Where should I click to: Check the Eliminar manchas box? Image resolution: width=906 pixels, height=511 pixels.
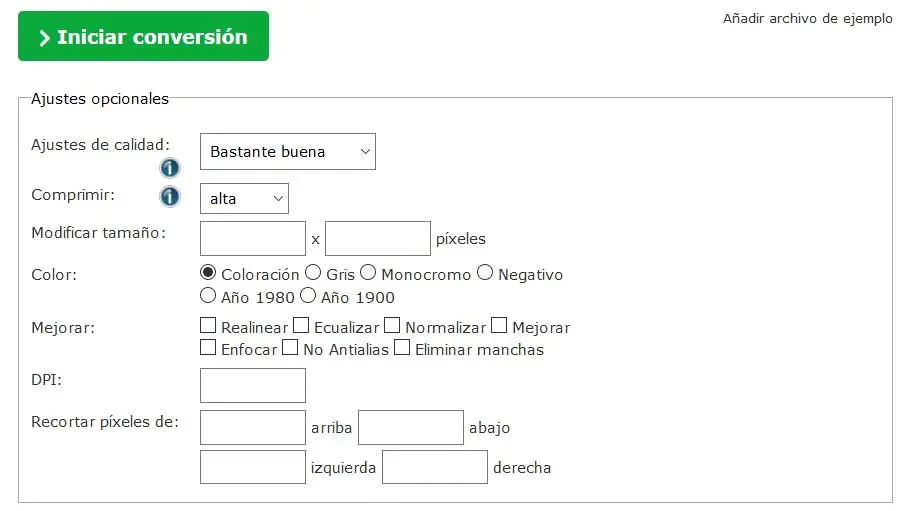tap(402, 348)
